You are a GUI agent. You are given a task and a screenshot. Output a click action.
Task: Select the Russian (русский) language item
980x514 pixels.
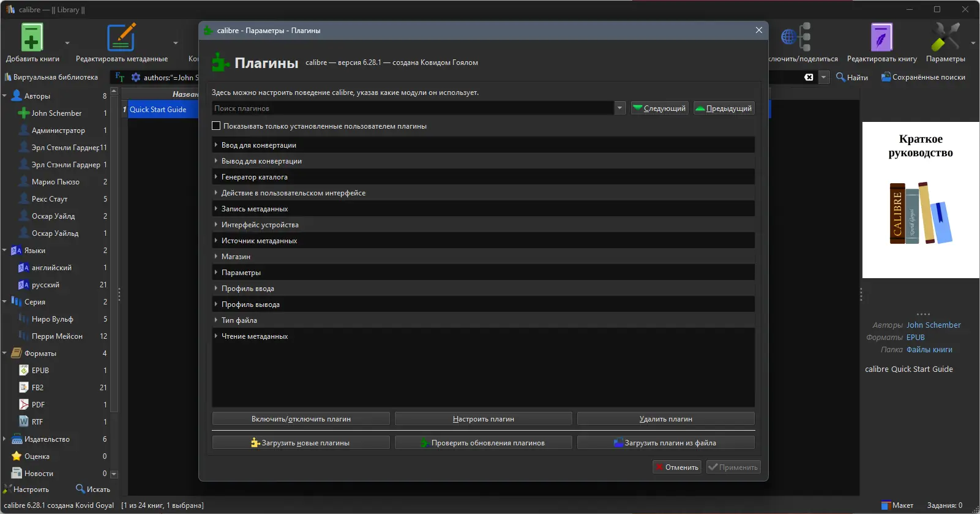(45, 284)
